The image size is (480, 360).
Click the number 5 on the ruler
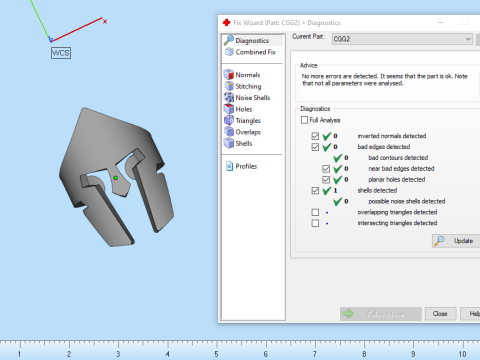(216, 354)
